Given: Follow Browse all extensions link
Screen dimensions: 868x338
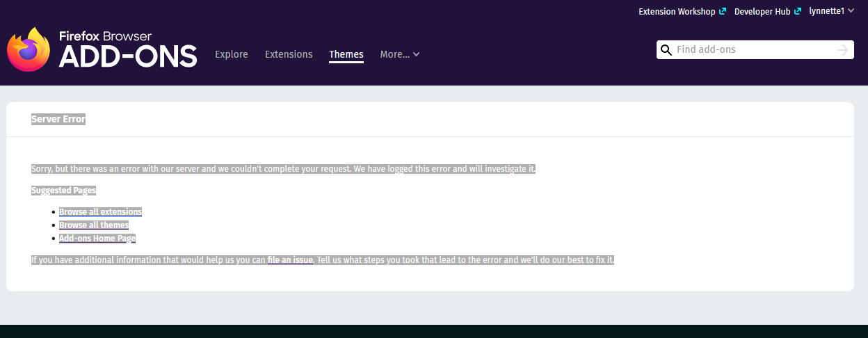Looking at the screenshot, I should point(100,212).
